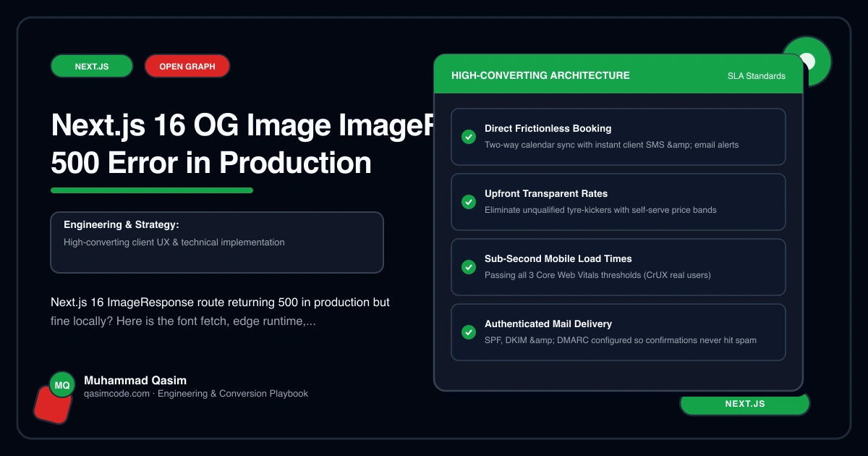The image size is (868, 456).
Task: Click the Two-way calendar sync description
Action: pyautogui.click(x=611, y=145)
